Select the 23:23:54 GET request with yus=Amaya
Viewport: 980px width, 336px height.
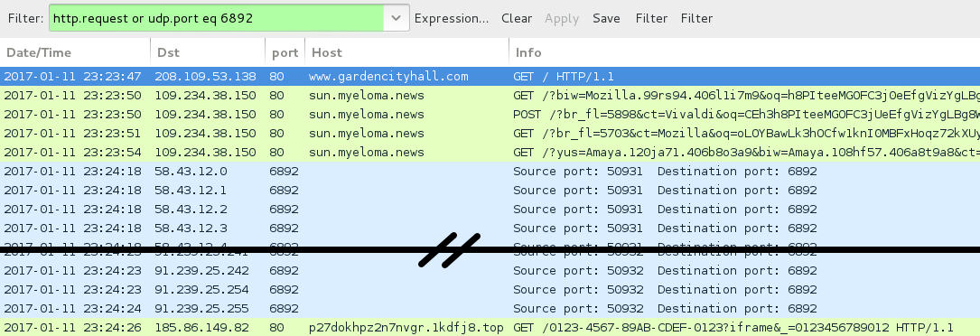click(490, 152)
